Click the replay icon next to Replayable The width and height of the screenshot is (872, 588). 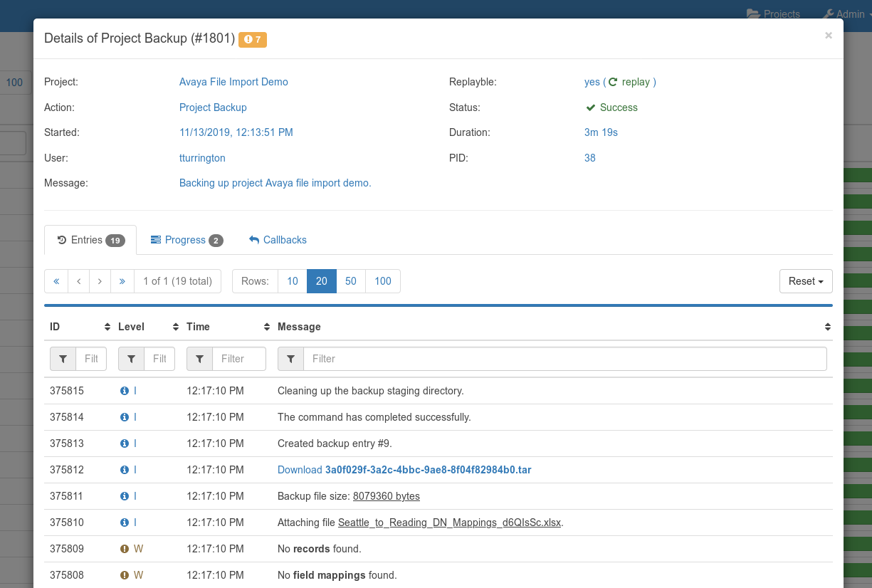(x=613, y=82)
